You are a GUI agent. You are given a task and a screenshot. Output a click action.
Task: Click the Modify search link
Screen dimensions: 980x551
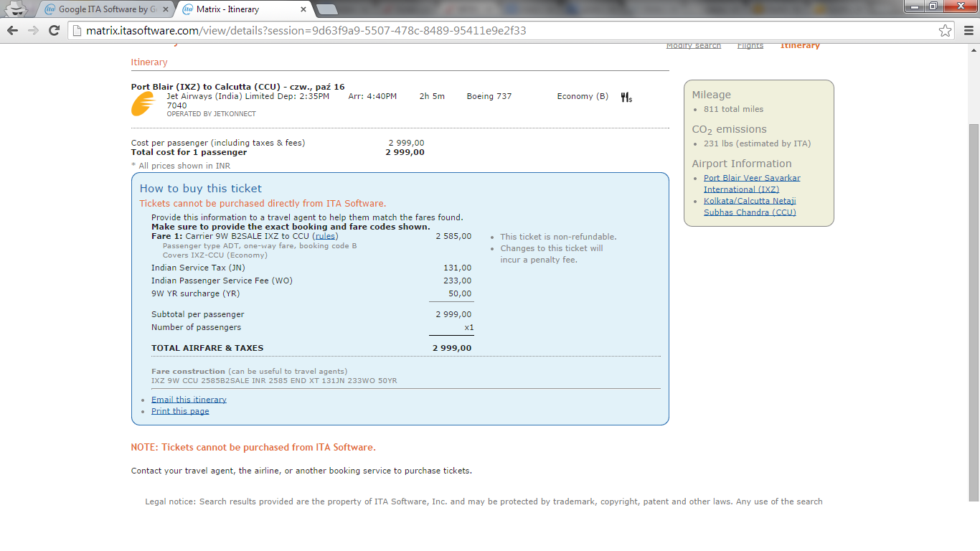tap(693, 45)
